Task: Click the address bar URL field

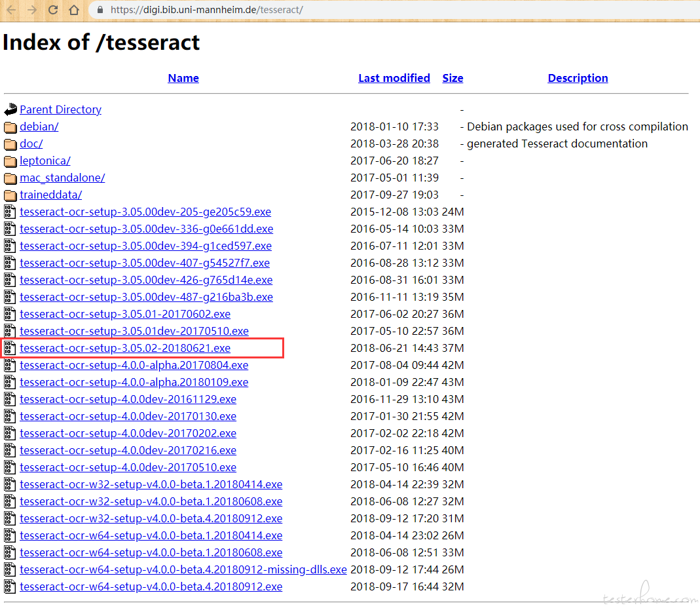Action: pyautogui.click(x=393, y=10)
